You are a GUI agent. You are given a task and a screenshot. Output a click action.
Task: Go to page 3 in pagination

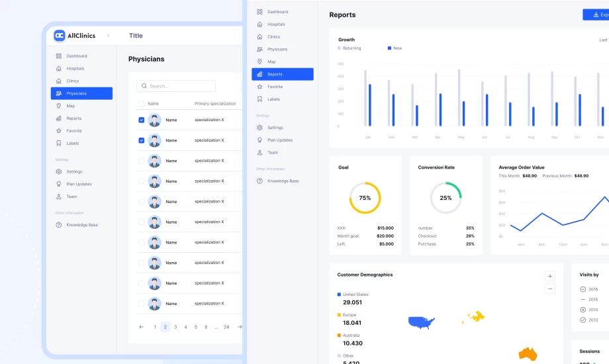(x=175, y=327)
